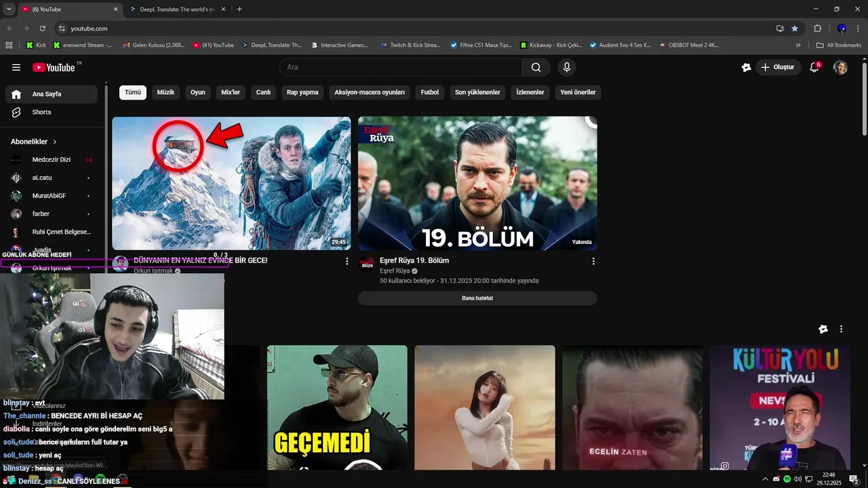Screen dimensions: 868x488
Task: Open Chrome profile icon in toolbar
Action: (x=842, y=28)
